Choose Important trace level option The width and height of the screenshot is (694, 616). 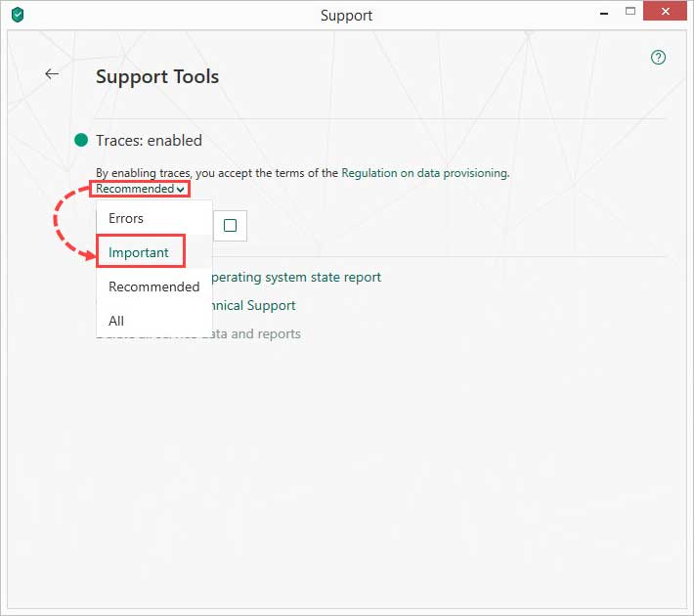(154, 252)
